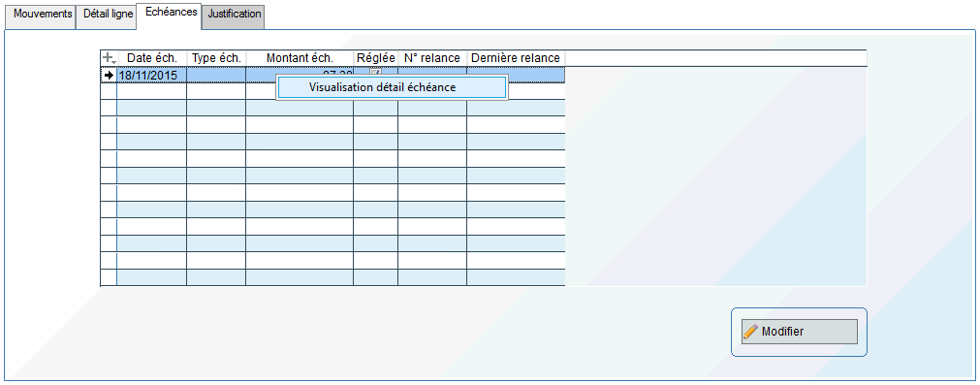Select the row arrow indicator of first line
Screen dimensions: 980x385
click(109, 75)
